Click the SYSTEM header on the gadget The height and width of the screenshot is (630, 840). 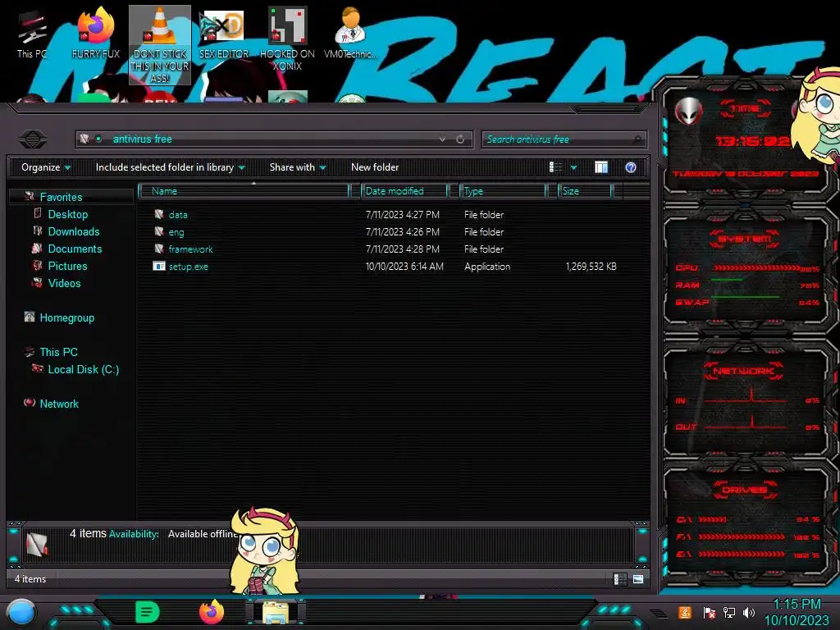point(744,239)
